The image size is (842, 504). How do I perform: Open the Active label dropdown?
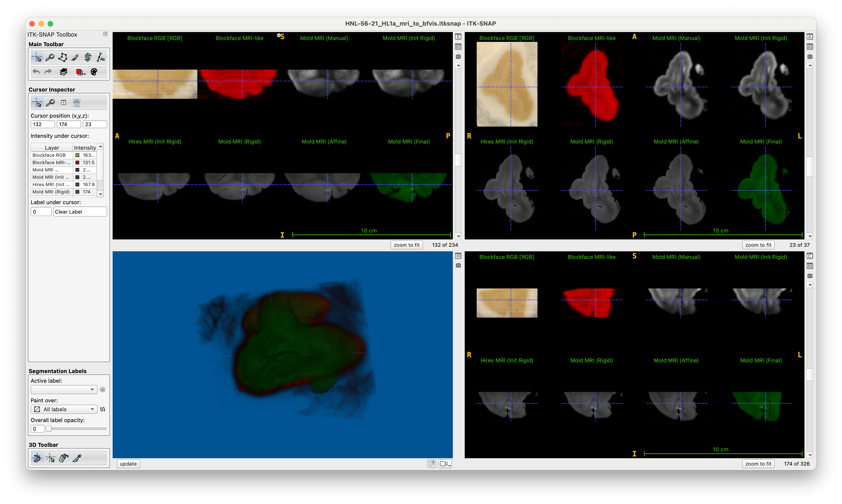pos(64,390)
